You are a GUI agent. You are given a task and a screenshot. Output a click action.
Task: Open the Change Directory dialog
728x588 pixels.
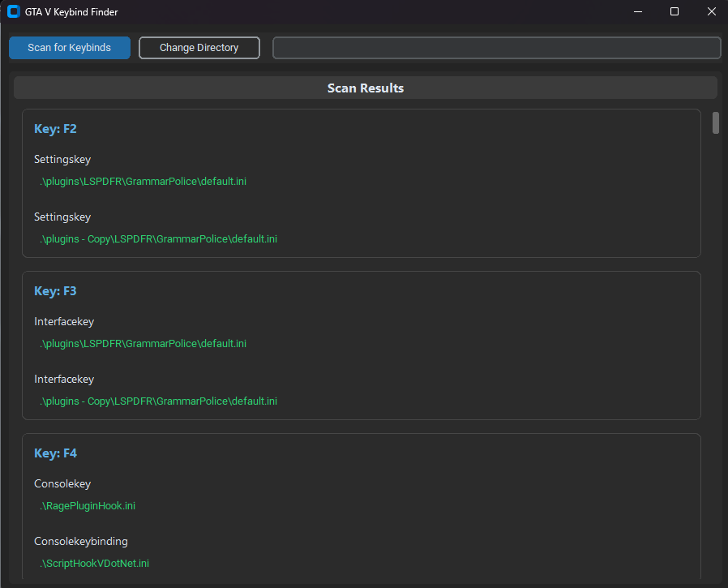pos(199,48)
